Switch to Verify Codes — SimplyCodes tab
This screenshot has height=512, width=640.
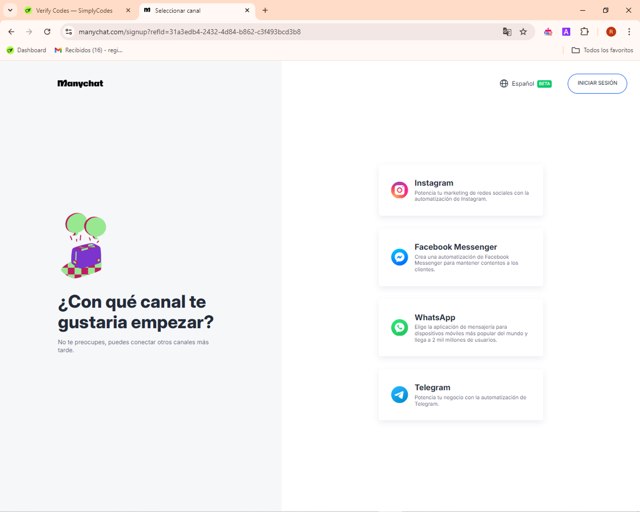(x=74, y=11)
